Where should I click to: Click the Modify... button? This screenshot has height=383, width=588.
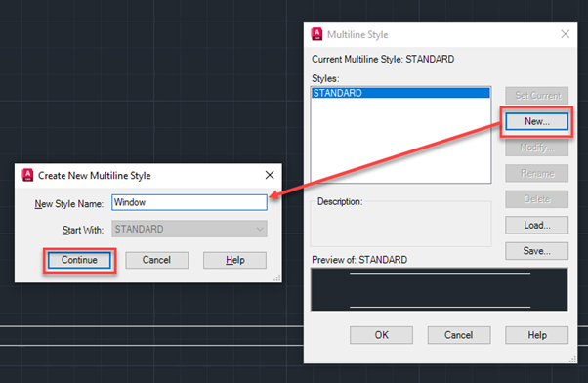(536, 148)
